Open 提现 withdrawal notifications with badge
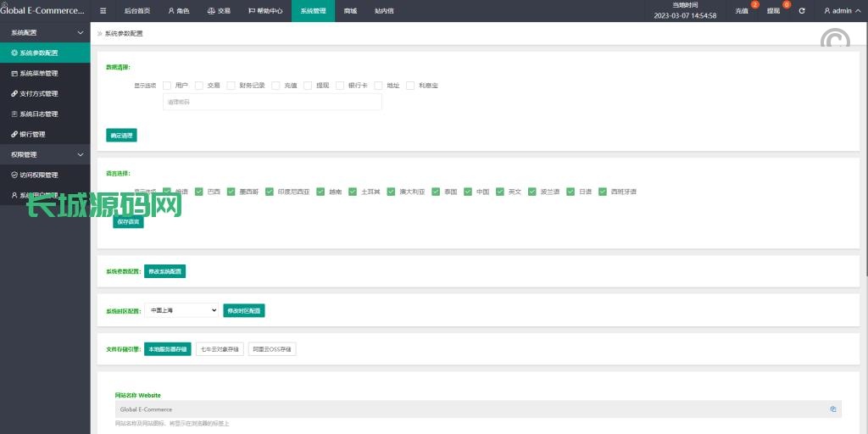Image resolution: width=868 pixels, height=434 pixels. coord(775,11)
